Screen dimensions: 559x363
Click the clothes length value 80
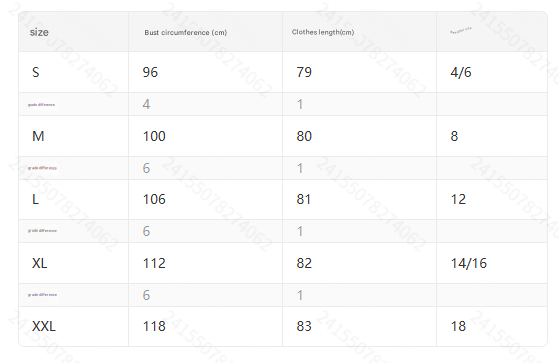(x=304, y=136)
